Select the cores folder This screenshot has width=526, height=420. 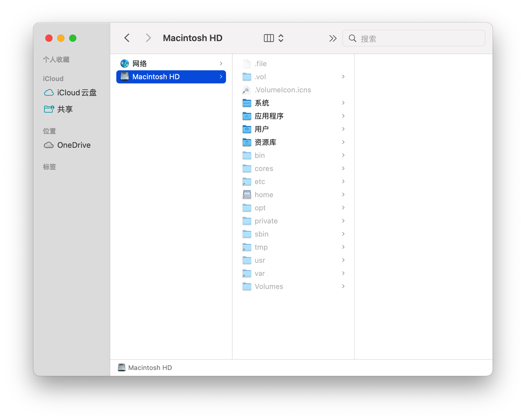pos(293,169)
